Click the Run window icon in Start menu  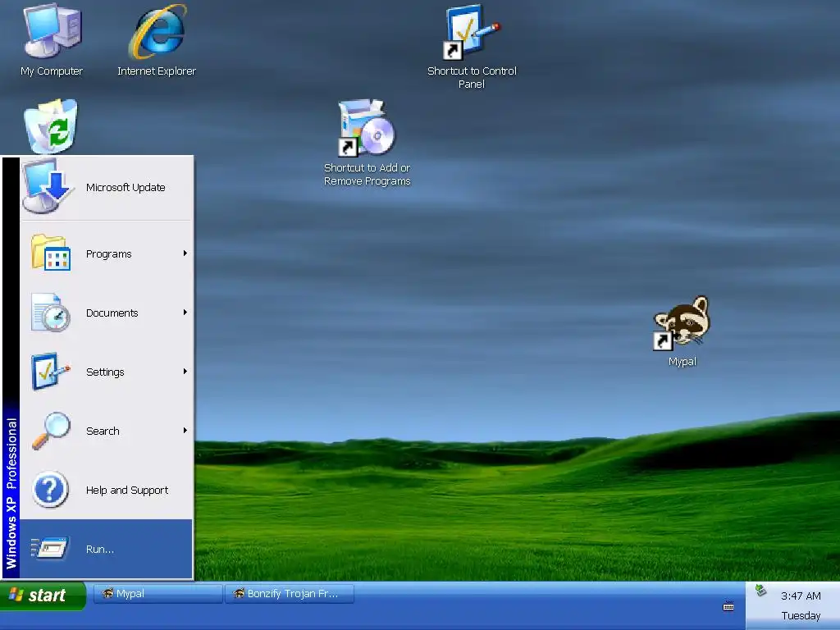[50, 548]
